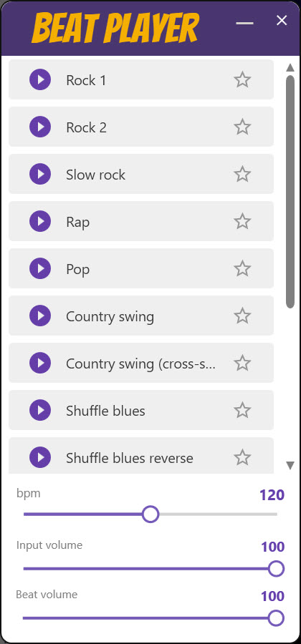Select the Slow rock list row

tap(141, 174)
